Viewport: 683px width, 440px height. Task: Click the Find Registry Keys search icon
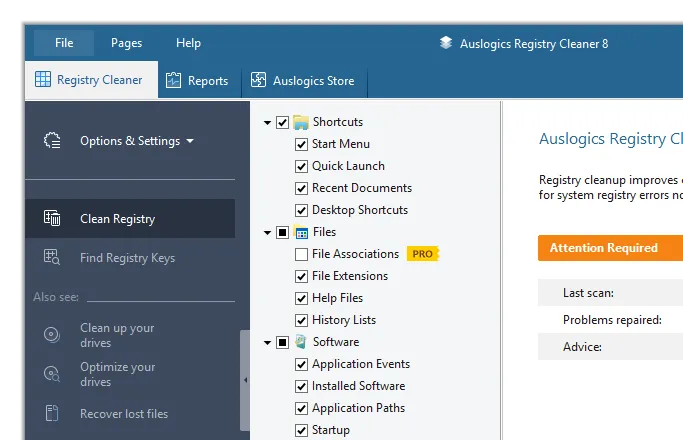52,257
